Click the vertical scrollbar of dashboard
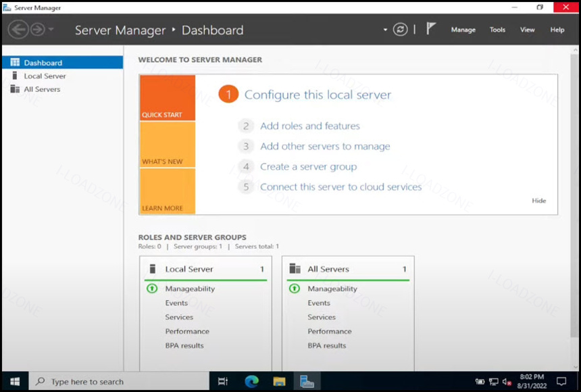Viewport: 581px width, 392px height. click(x=575, y=195)
